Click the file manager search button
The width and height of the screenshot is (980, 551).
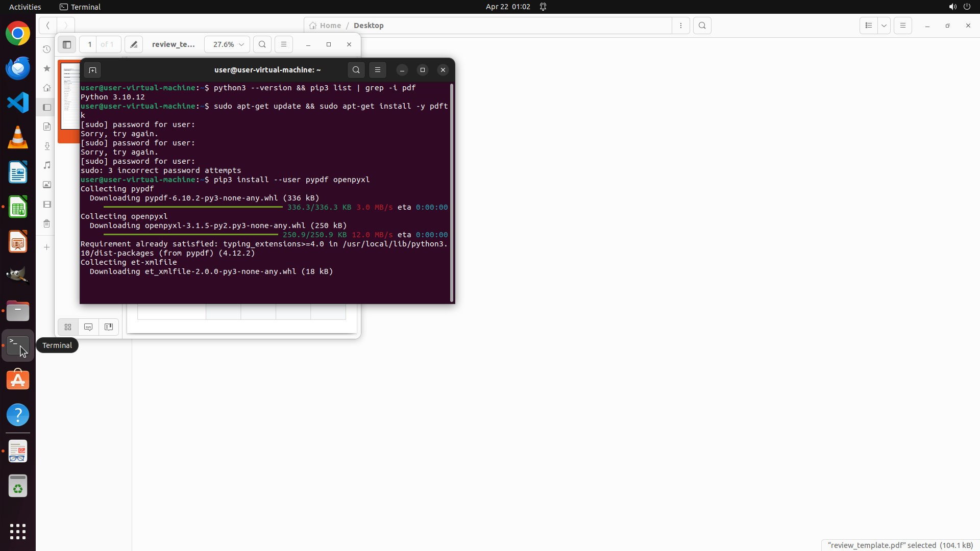pyautogui.click(x=702, y=26)
